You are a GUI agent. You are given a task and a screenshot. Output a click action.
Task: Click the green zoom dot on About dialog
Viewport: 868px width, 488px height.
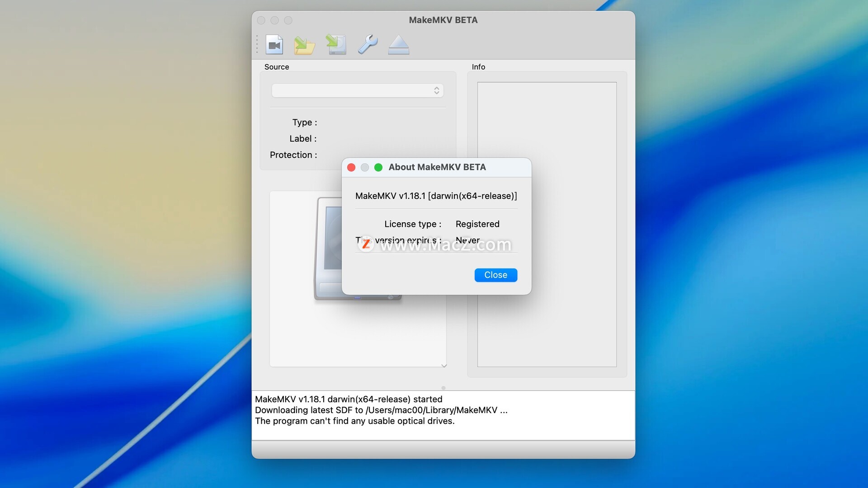pyautogui.click(x=378, y=168)
